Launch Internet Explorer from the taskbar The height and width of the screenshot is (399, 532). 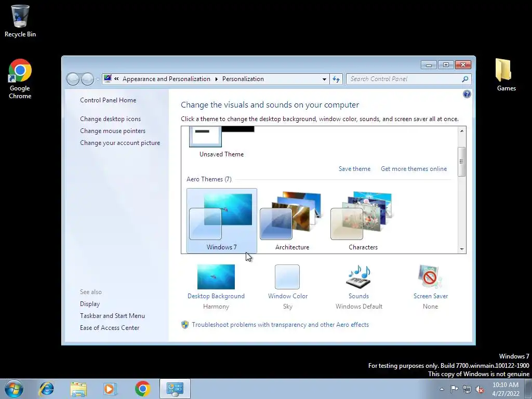46,389
